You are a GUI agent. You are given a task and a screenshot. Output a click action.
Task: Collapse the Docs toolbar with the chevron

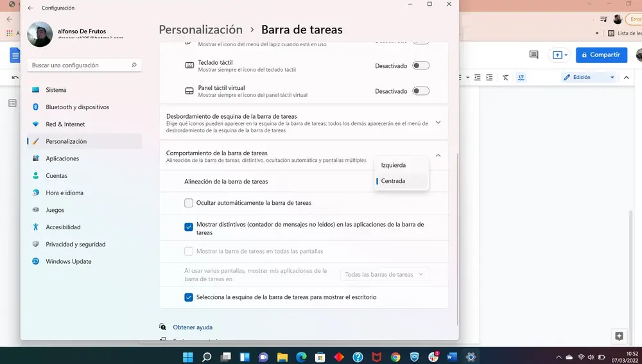click(x=627, y=78)
